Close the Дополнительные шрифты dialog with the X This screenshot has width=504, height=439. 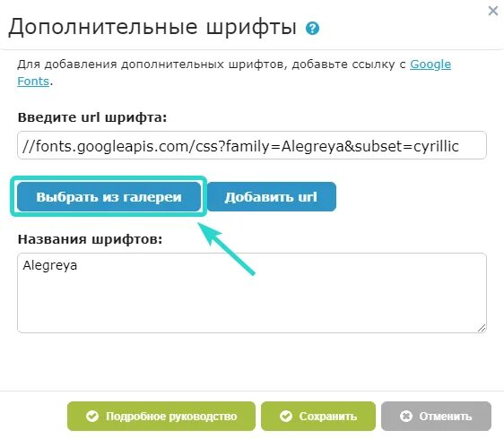click(x=492, y=11)
